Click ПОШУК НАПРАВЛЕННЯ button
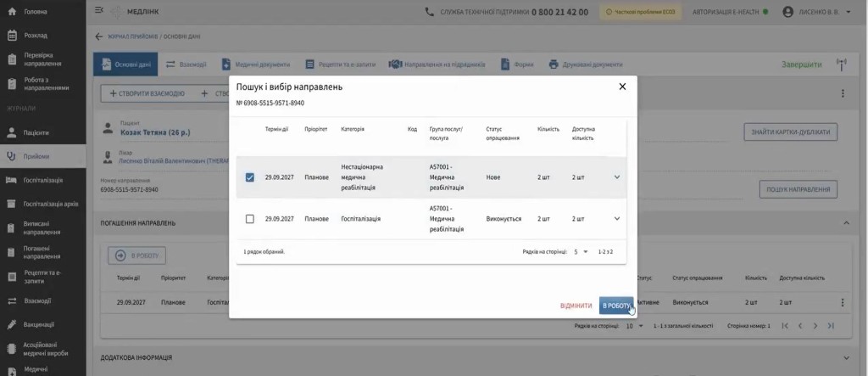Image resolution: width=868 pixels, height=376 pixels. click(798, 189)
